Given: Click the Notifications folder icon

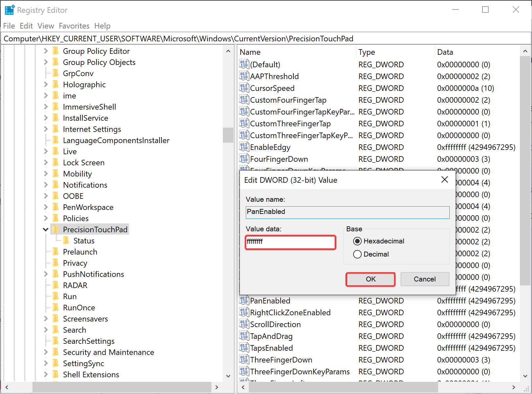Looking at the screenshot, I should [56, 185].
